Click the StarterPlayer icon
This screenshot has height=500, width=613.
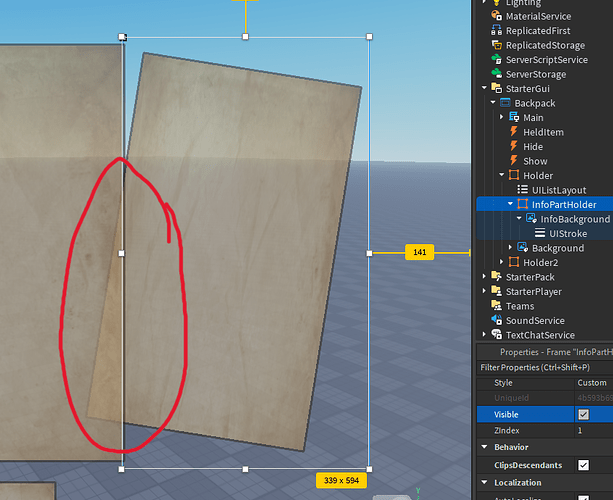pos(496,291)
